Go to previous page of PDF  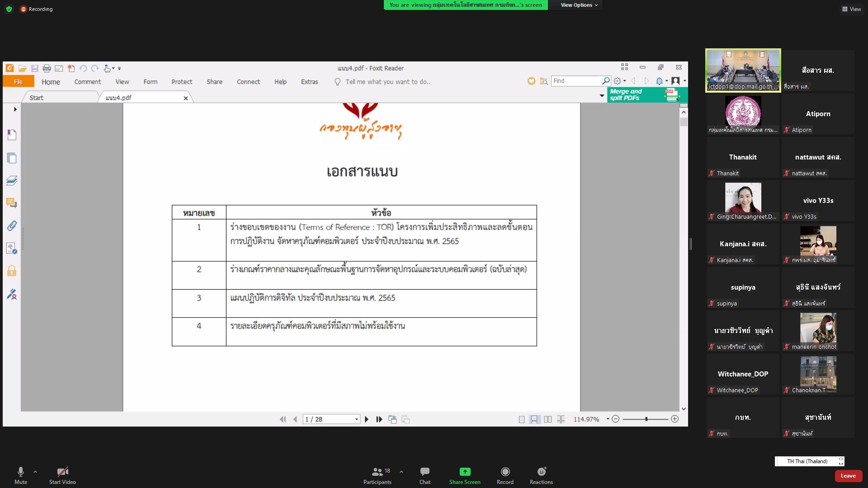295,419
